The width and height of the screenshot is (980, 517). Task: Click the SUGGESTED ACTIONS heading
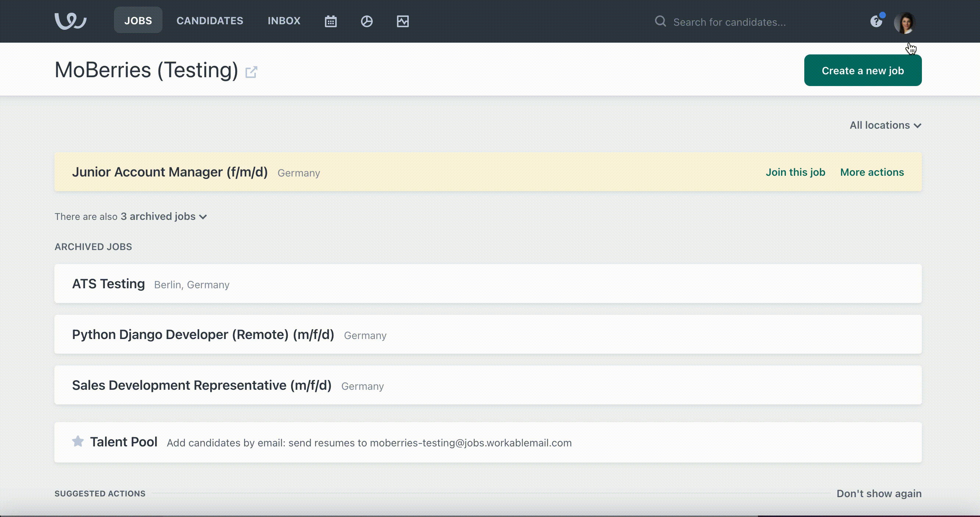(x=100, y=493)
